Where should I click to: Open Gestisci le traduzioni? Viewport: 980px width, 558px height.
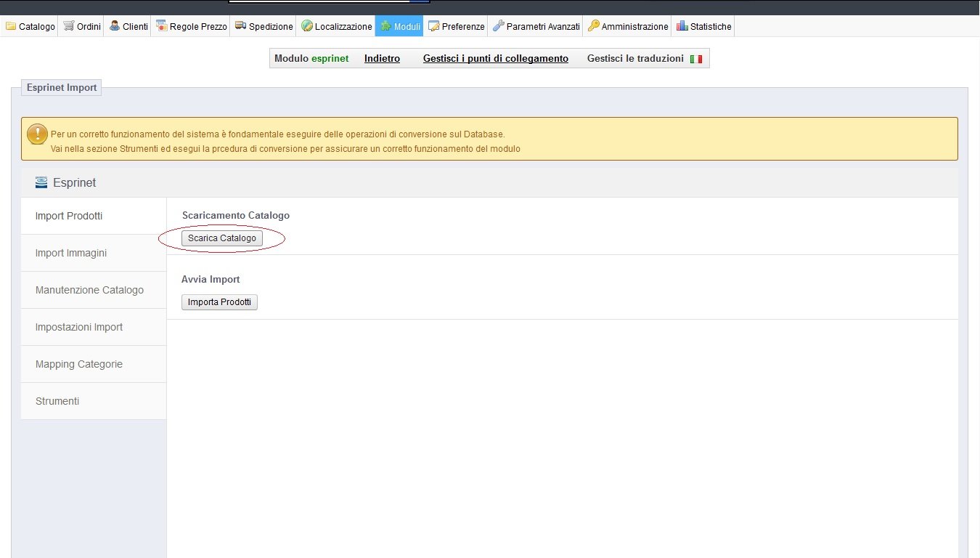[x=635, y=59]
